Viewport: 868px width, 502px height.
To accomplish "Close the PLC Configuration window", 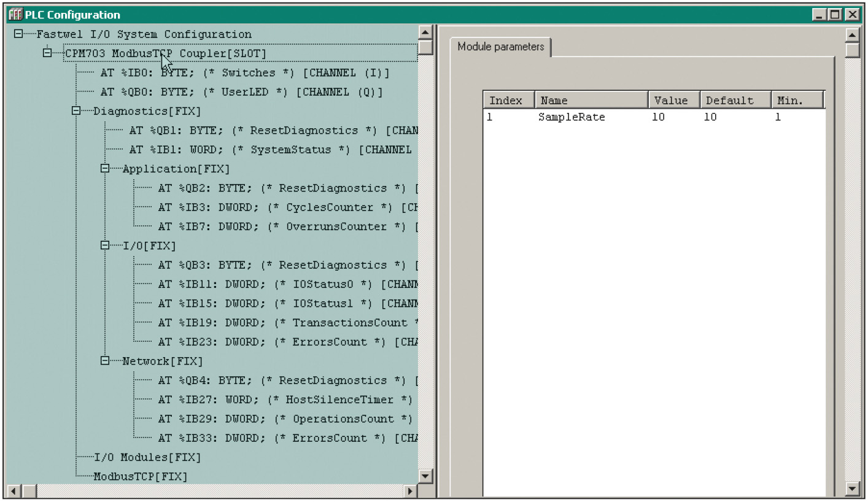I will pos(851,15).
